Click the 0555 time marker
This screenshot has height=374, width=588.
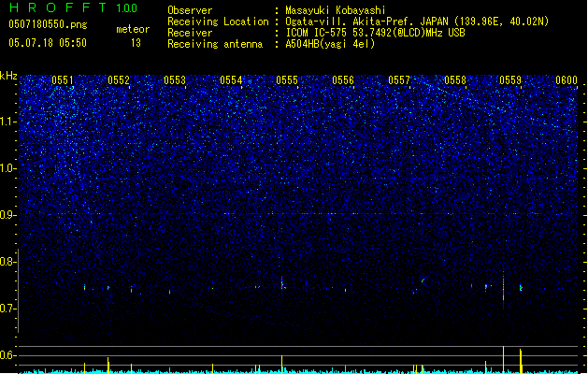[287, 80]
